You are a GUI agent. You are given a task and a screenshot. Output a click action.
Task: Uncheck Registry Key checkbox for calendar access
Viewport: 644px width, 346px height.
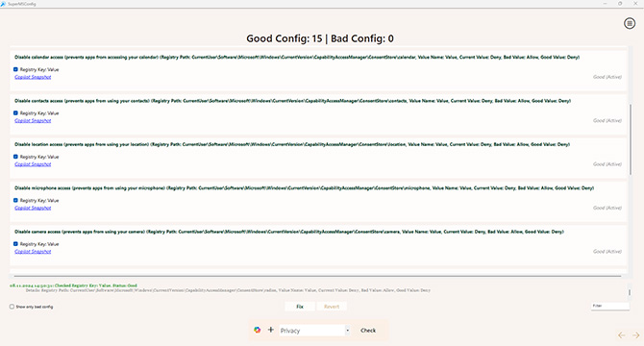15,69
